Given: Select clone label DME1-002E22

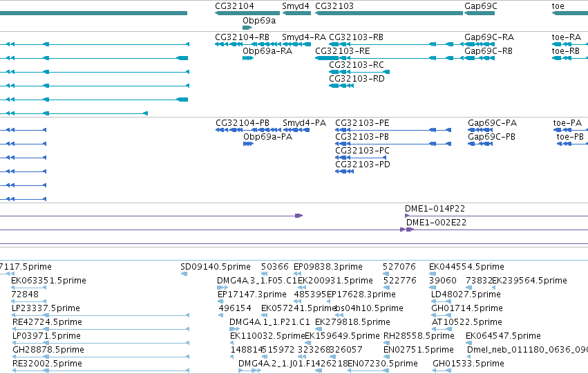Looking at the screenshot, I should pyautogui.click(x=436, y=223).
